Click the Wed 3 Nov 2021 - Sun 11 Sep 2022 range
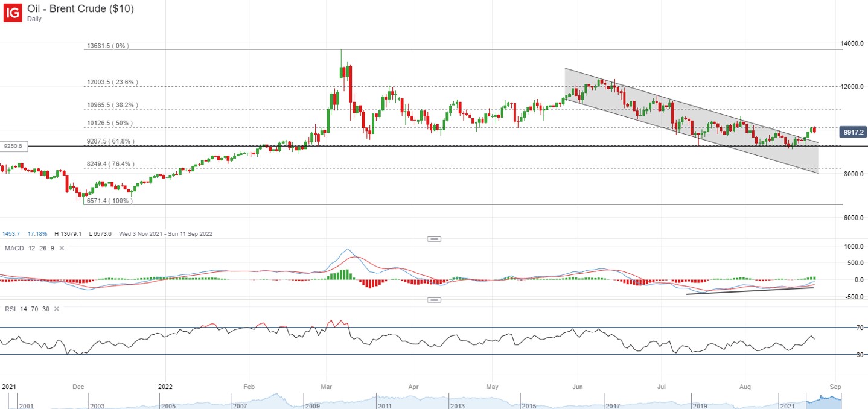The width and height of the screenshot is (868, 409). (165, 233)
